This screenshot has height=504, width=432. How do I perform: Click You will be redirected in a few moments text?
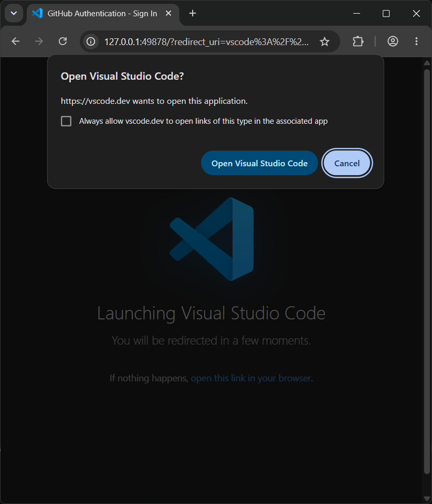click(212, 340)
